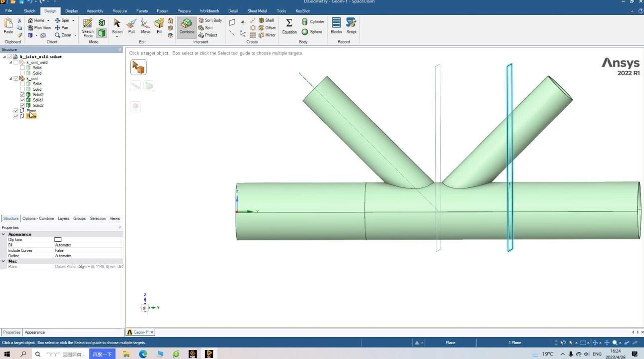The height and width of the screenshot is (359, 644).
Task: Open Windows Start menu
Action: click(7, 354)
